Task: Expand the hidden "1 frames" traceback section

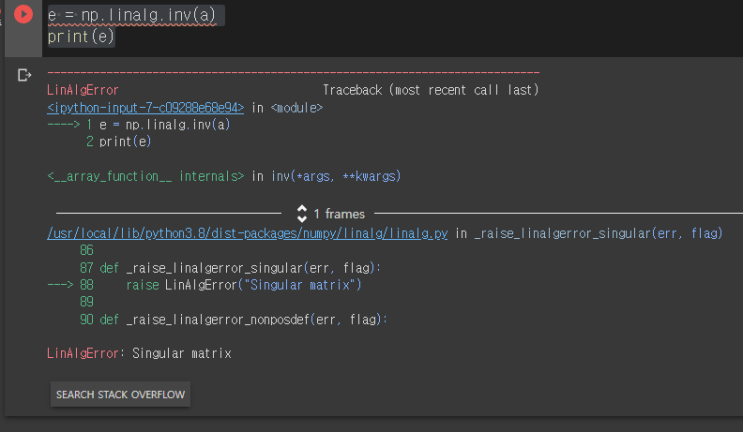Action: click(x=331, y=213)
